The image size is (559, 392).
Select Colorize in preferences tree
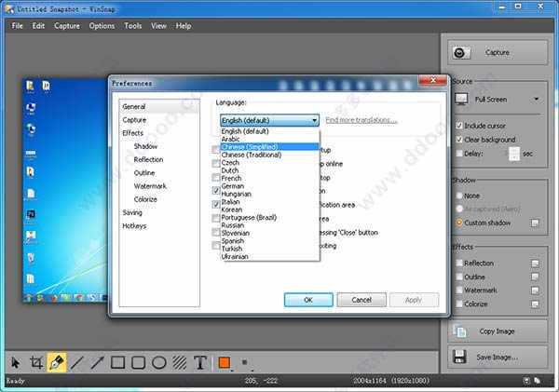145,199
